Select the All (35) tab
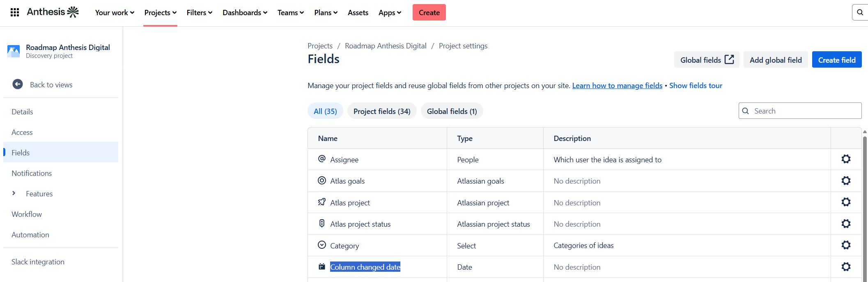The width and height of the screenshot is (868, 282). 325,111
